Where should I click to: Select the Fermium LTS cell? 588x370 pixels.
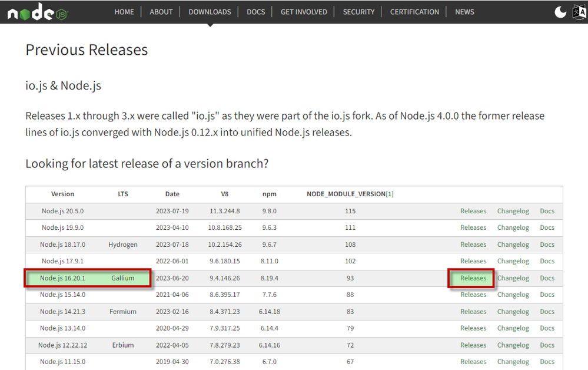click(123, 312)
